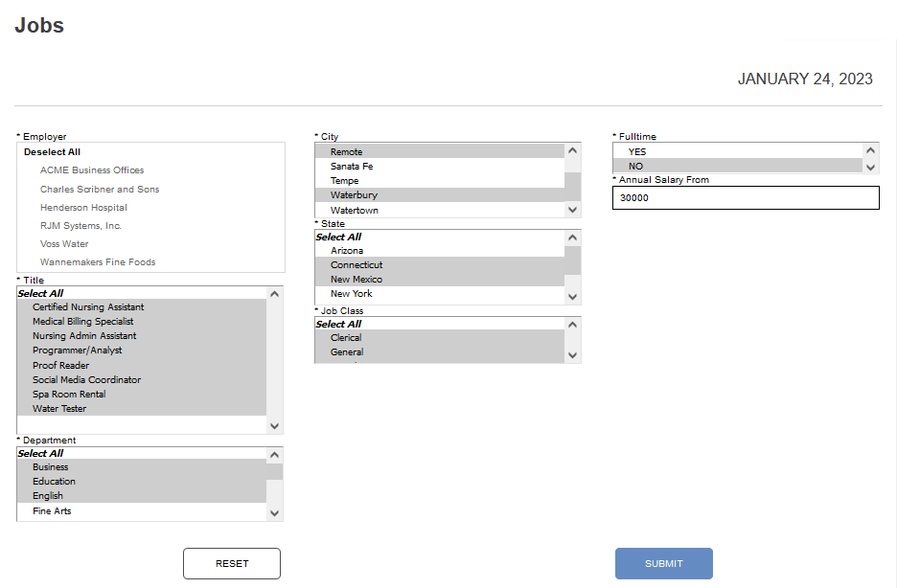Select Arizona in the State list
897x588 pixels.
pos(347,251)
